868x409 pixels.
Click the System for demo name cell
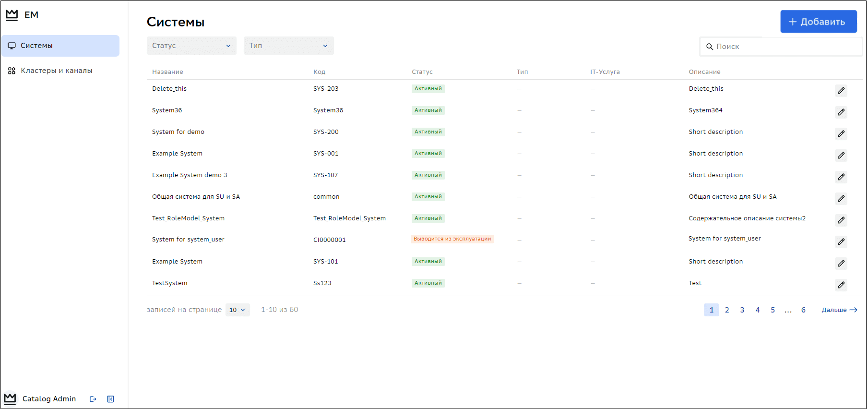[178, 132]
